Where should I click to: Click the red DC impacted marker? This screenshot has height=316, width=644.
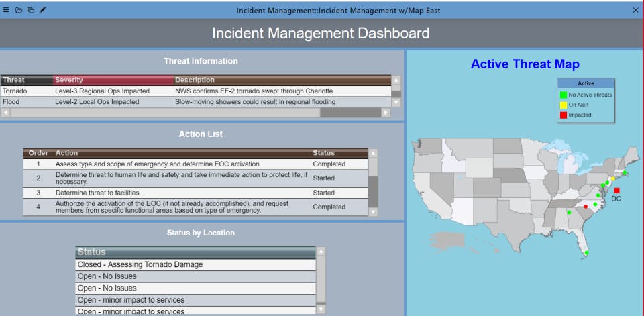[616, 191]
